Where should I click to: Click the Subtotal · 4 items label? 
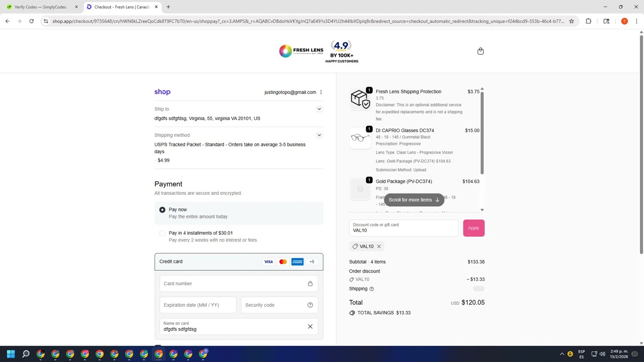pyautogui.click(x=368, y=262)
